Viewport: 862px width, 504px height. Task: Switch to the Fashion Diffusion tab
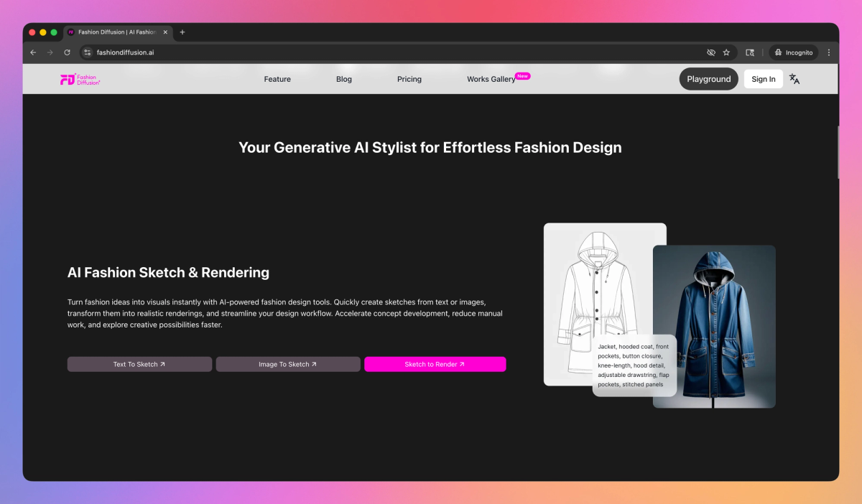117,32
